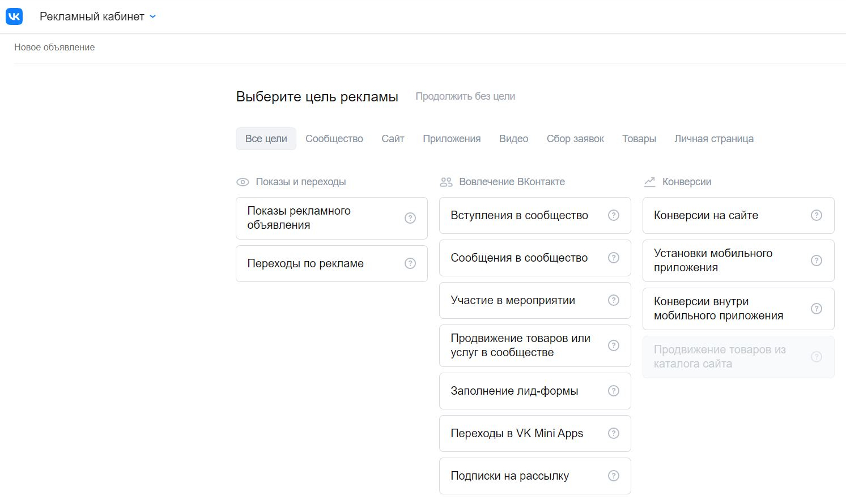Choose Конверсии внутри мобильного приложения goal
Image resolution: width=846 pixels, height=504 pixels.
[738, 309]
